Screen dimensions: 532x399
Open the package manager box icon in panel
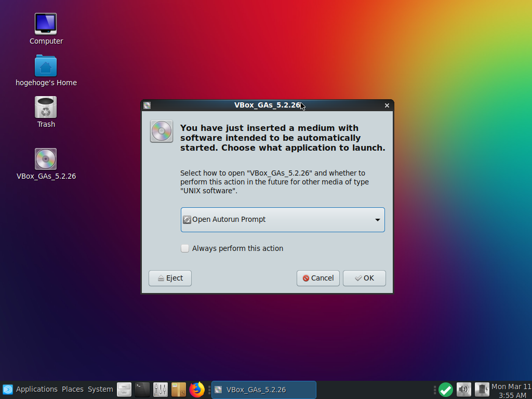pos(179,390)
